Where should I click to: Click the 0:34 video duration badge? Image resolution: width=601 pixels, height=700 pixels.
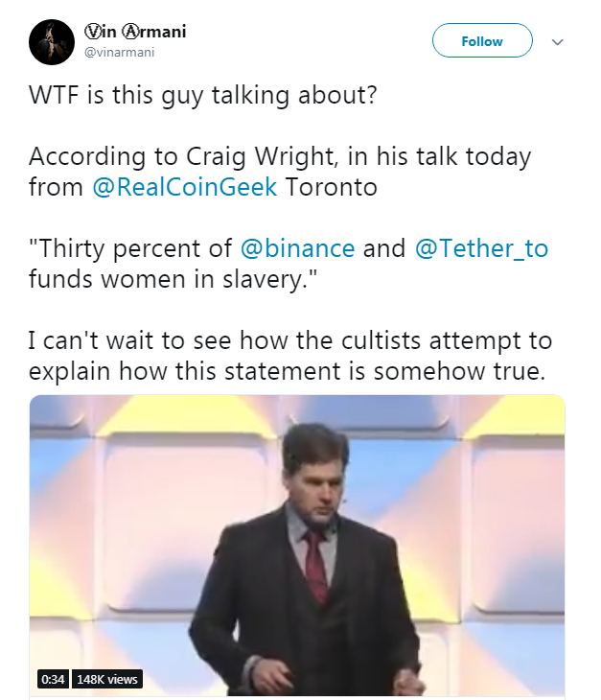[53, 679]
